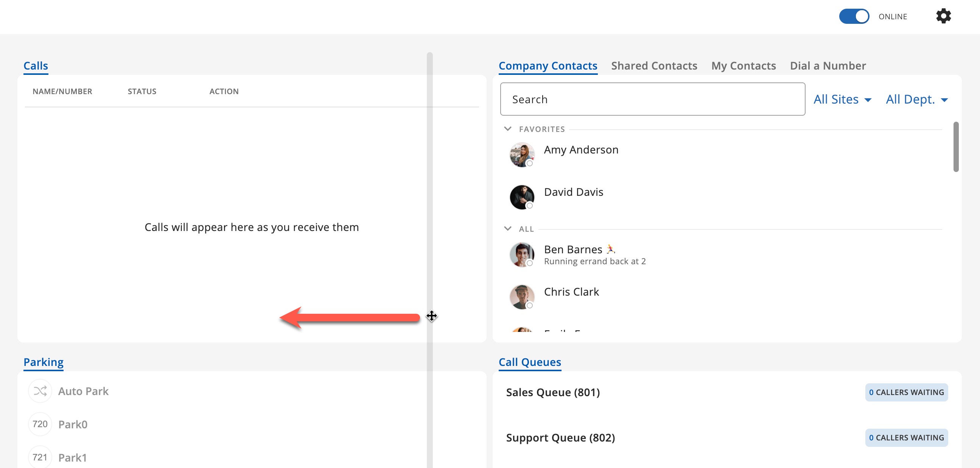Image resolution: width=980 pixels, height=468 pixels.
Task: Click Chris Clark's profile picture
Action: click(x=521, y=296)
